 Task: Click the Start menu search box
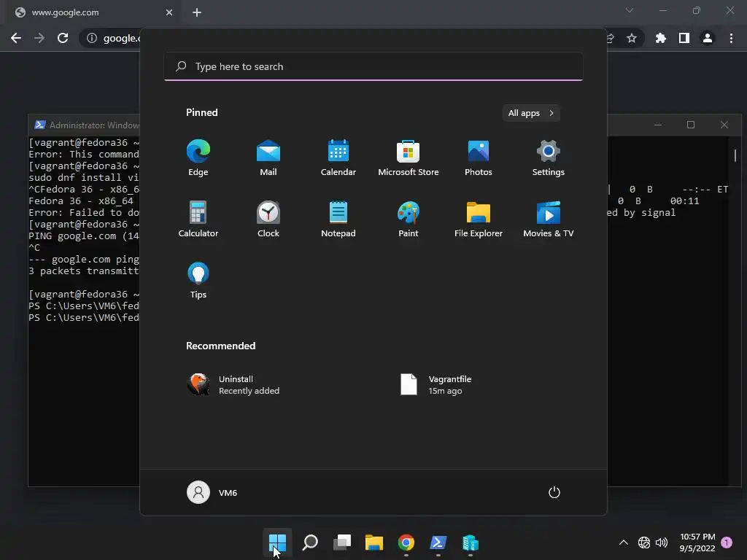(373, 66)
